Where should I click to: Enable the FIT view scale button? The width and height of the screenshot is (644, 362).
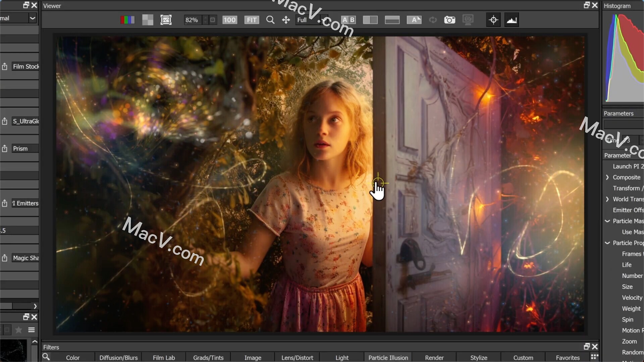252,20
